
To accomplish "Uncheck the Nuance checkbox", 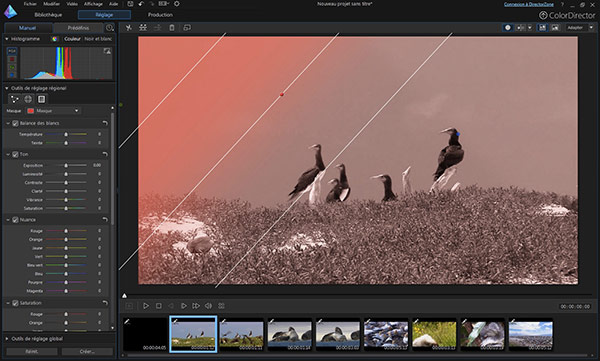I will pyautogui.click(x=15, y=220).
